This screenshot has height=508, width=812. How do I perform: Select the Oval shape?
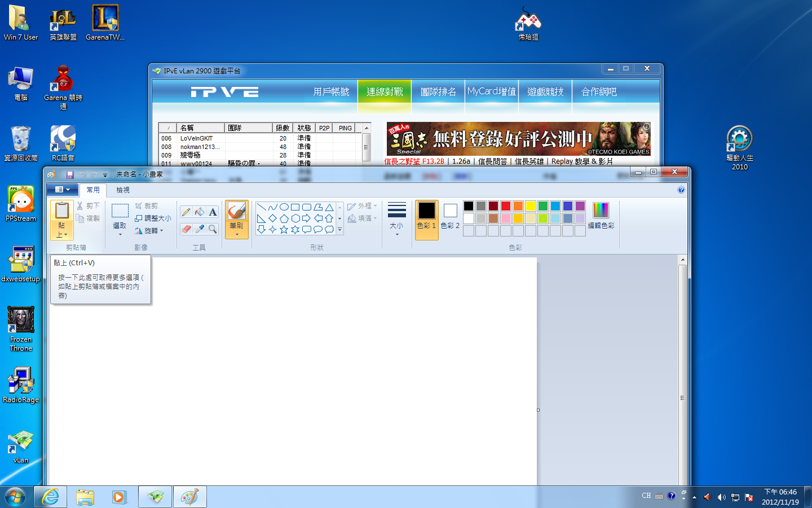point(284,207)
